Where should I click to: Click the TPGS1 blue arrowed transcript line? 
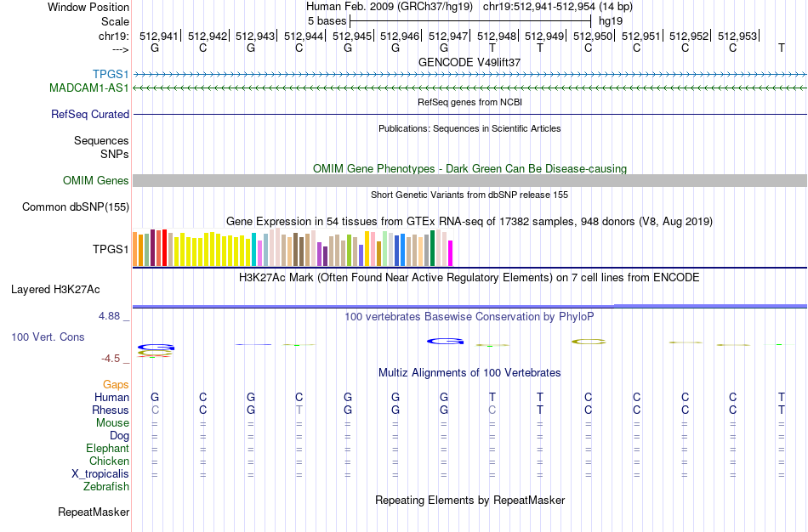click(x=469, y=75)
